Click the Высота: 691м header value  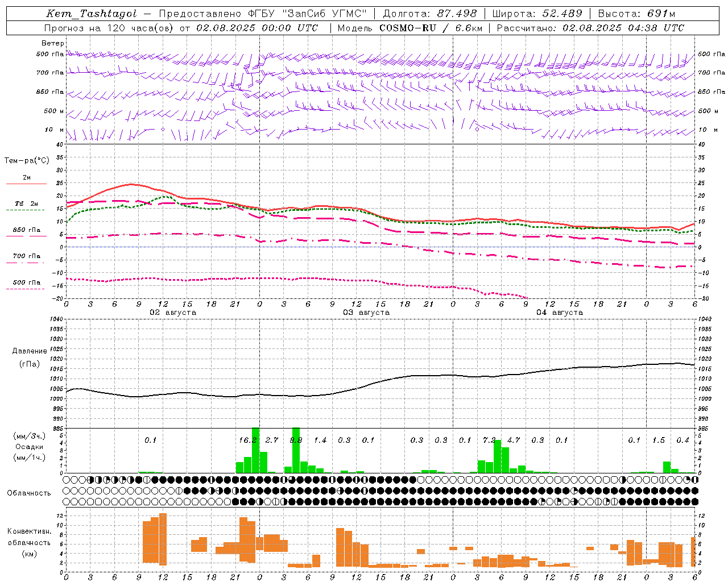pos(636,14)
